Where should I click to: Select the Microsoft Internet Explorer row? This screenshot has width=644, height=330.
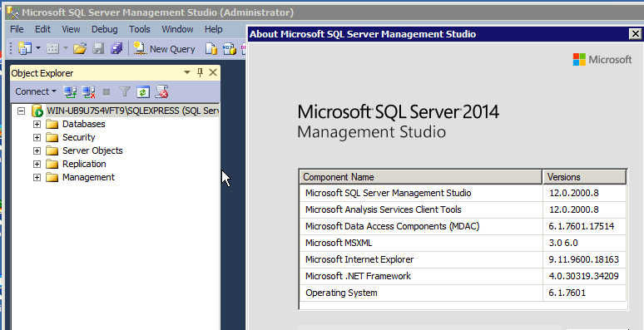[x=463, y=259]
